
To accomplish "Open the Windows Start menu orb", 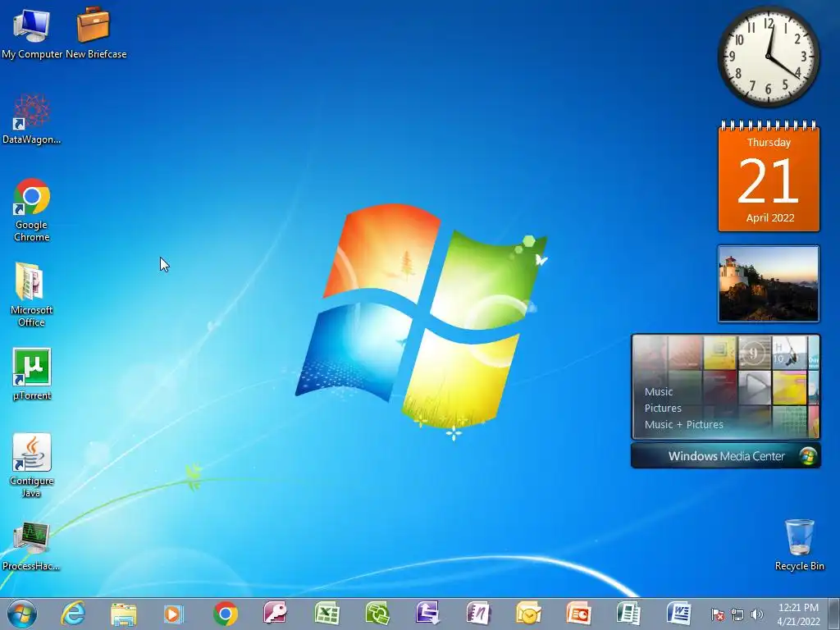I will coord(22,614).
